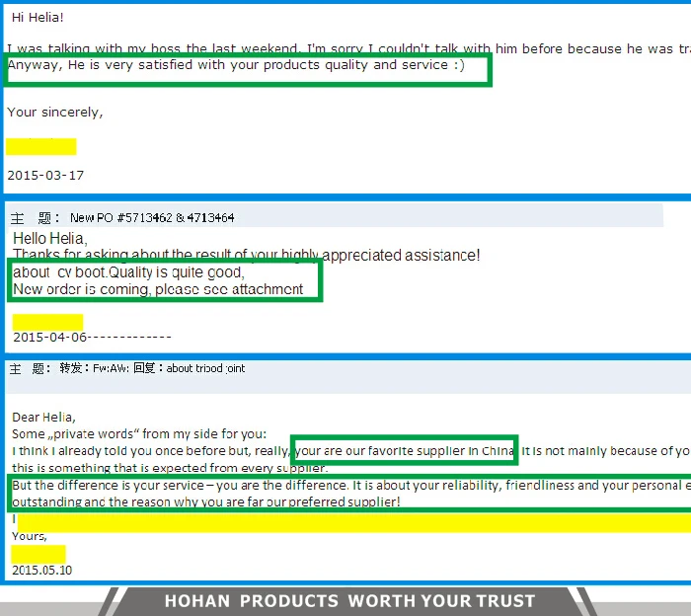
Task: Click the date '2015-04-06'
Action: 50,337
